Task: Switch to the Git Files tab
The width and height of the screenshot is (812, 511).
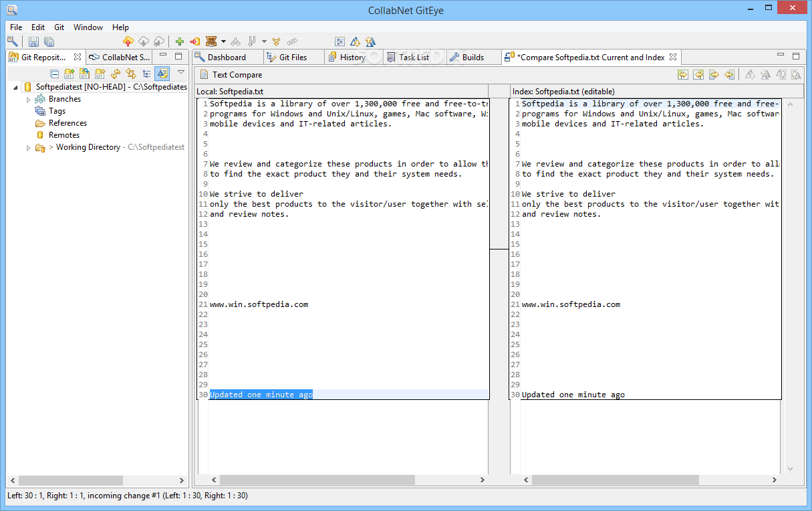Action: click(293, 58)
